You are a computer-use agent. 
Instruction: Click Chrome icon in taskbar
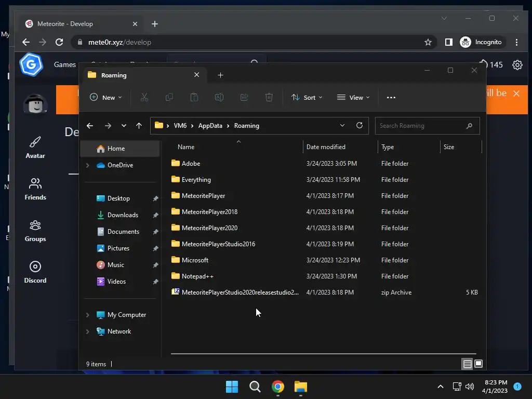tap(277, 387)
